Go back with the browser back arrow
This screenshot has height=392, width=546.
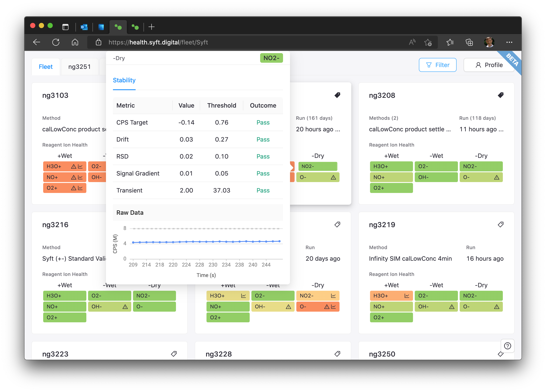(x=37, y=42)
